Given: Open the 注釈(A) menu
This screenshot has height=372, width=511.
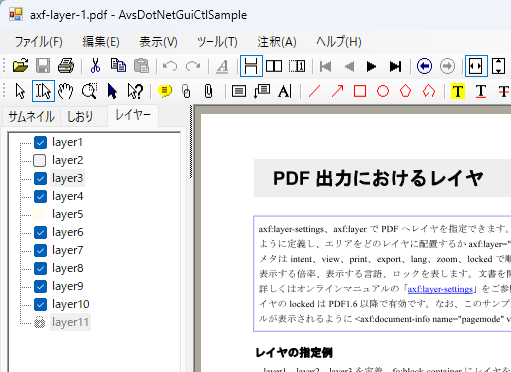Looking at the screenshot, I should [x=277, y=42].
